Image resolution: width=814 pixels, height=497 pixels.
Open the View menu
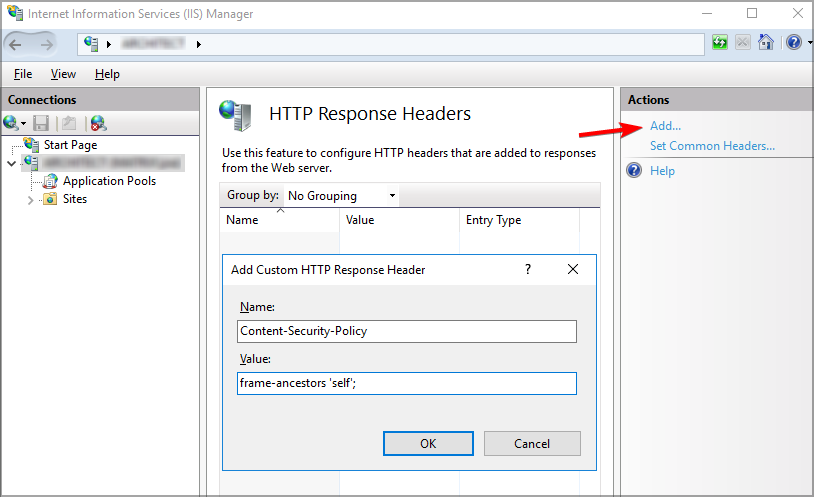[x=63, y=74]
